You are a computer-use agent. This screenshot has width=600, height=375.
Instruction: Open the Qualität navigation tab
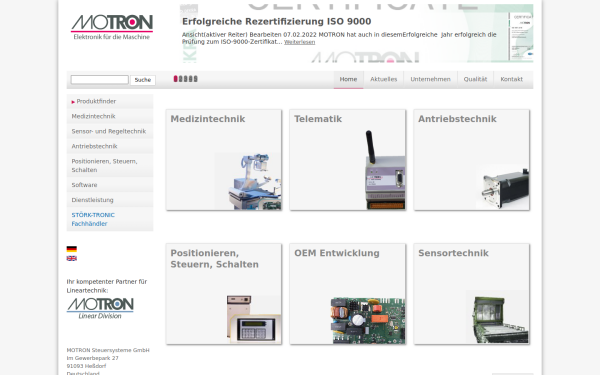(x=475, y=79)
